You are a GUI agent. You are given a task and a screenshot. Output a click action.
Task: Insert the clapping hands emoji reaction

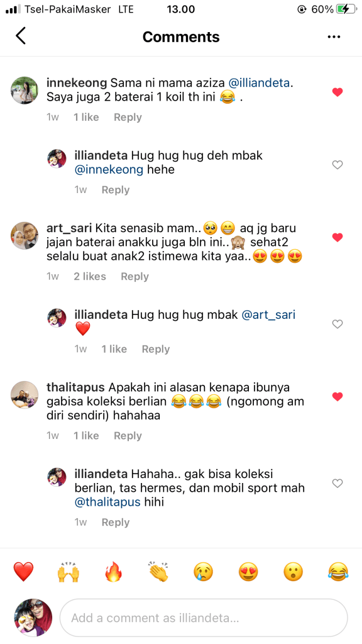(x=158, y=572)
